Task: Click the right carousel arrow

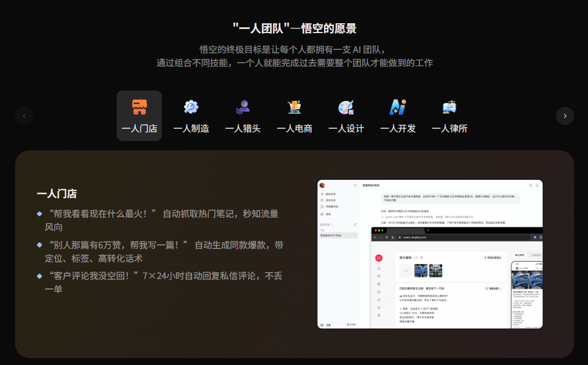Action: (x=565, y=115)
